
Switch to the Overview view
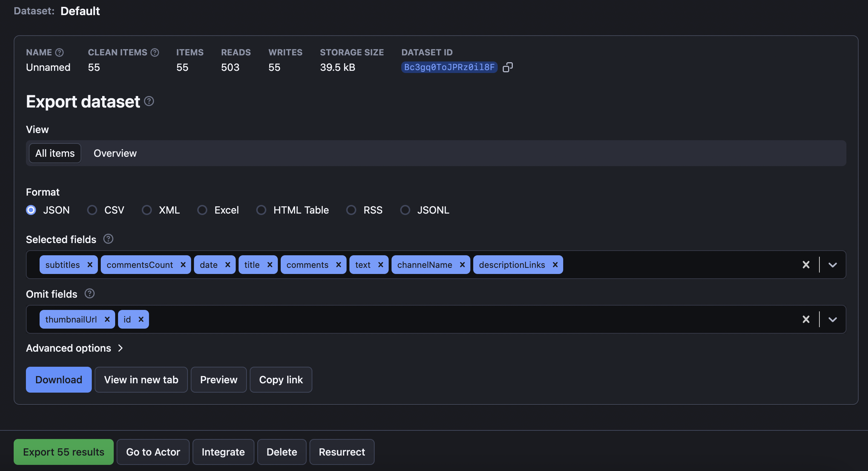[x=115, y=153]
